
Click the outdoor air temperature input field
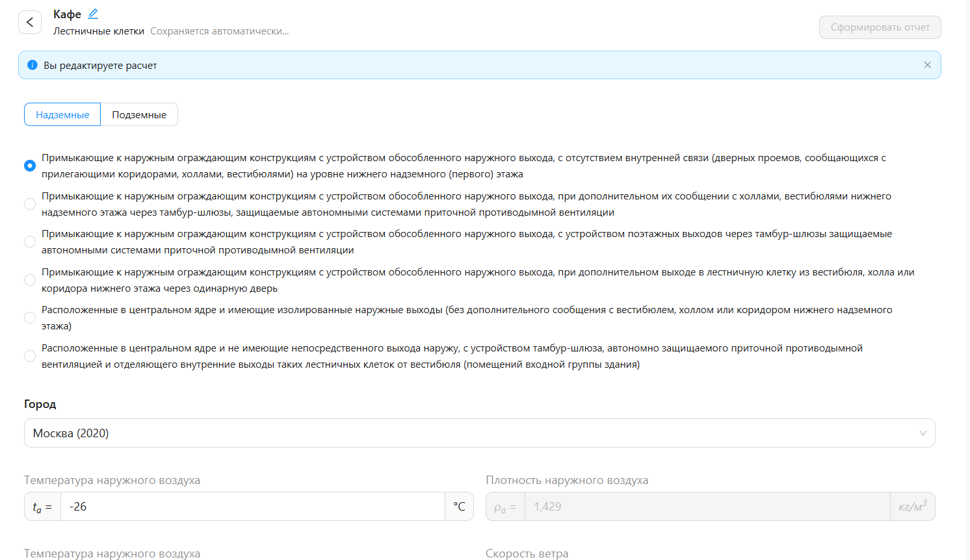(252, 507)
